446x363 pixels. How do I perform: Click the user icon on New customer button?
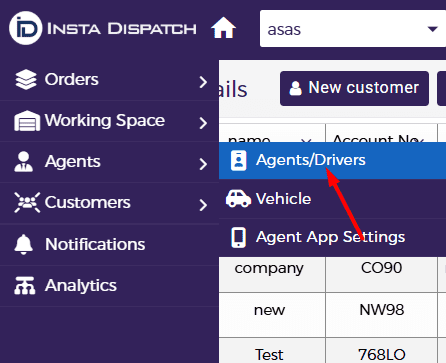point(295,88)
